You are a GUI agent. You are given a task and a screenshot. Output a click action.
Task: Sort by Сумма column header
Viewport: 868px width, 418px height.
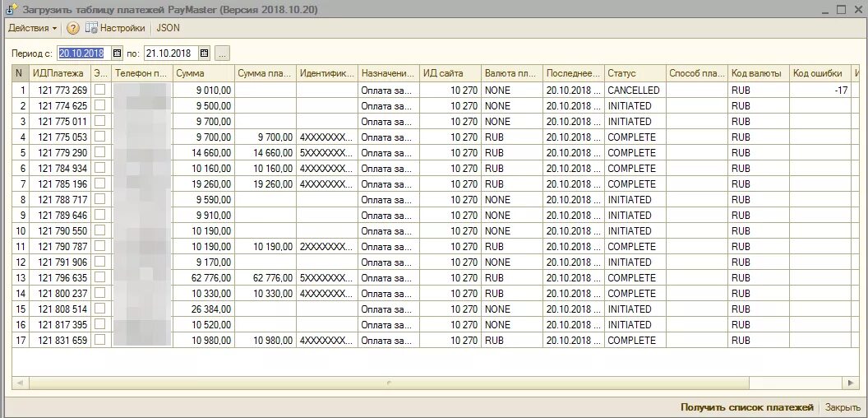click(x=204, y=73)
